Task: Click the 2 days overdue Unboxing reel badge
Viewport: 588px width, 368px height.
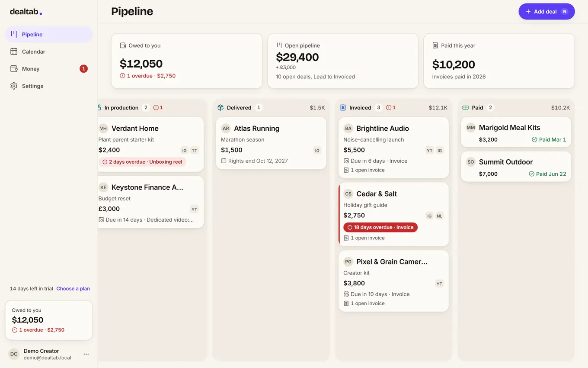Action: tap(142, 162)
